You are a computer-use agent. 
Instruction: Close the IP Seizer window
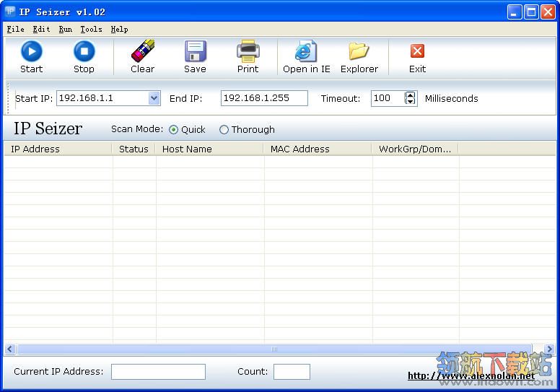[548, 12]
